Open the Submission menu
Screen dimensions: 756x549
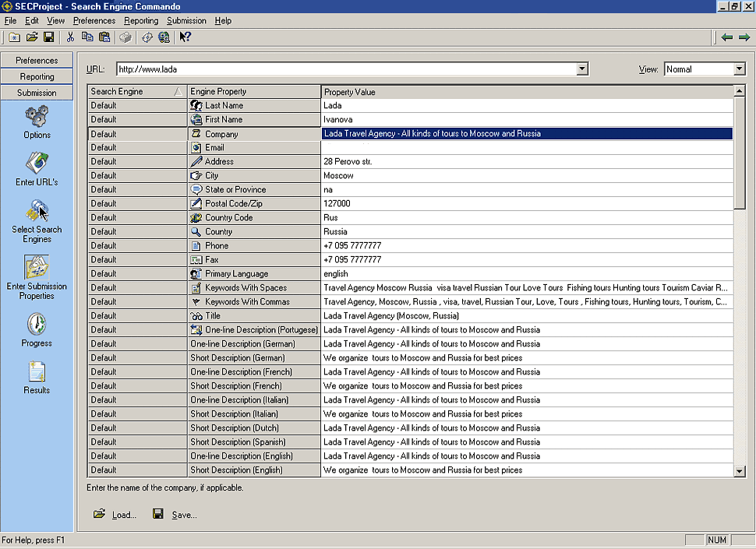tap(186, 21)
